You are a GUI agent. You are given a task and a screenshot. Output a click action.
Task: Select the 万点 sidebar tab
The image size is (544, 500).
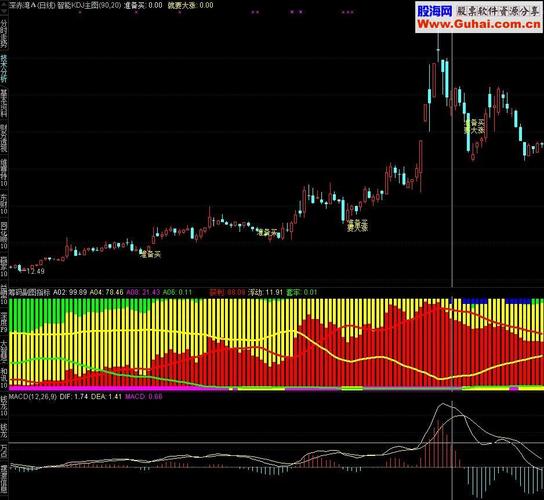coord(3,450)
